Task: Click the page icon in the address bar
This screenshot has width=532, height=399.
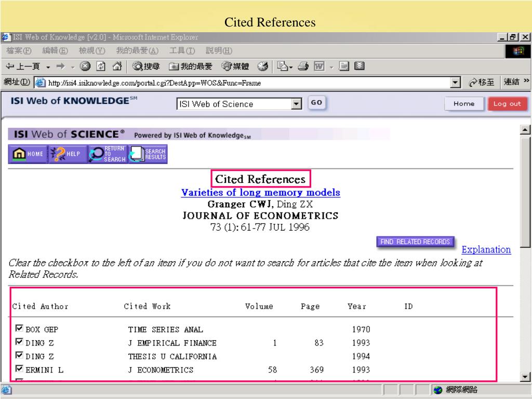Action: point(41,83)
